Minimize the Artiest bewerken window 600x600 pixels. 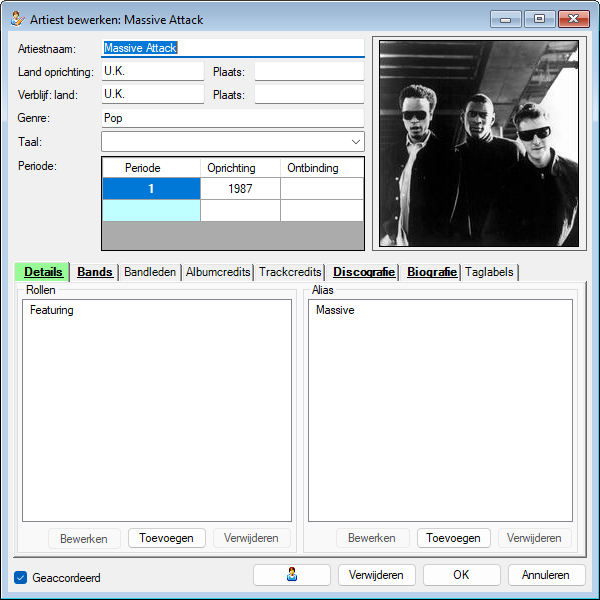(x=505, y=19)
